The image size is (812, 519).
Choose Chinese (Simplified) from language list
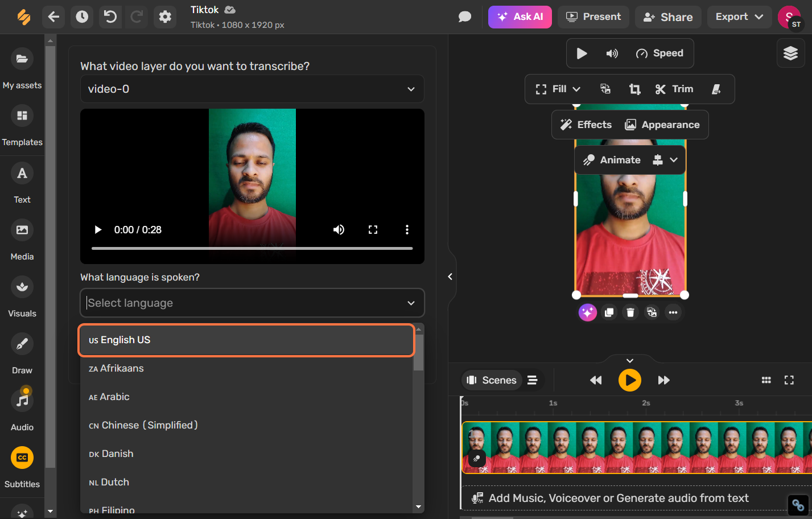coord(246,426)
